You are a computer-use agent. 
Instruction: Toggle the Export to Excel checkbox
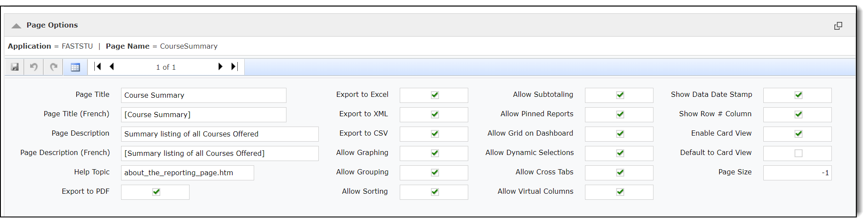[435, 95]
